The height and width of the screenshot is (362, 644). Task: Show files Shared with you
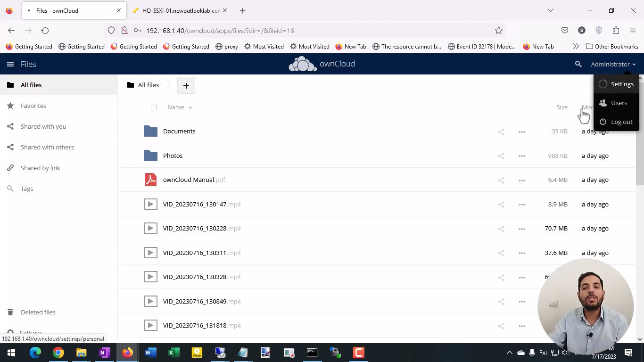58,126
